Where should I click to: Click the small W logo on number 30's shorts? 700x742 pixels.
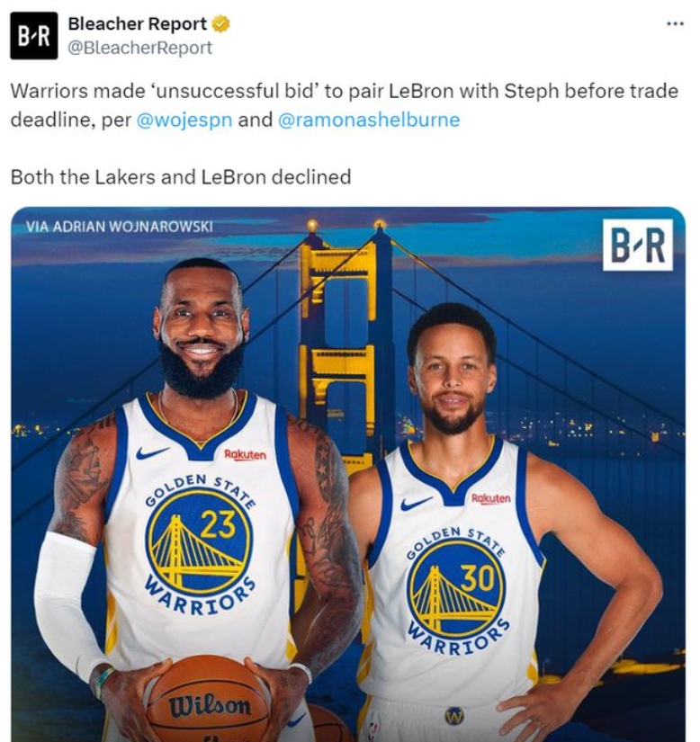[x=453, y=715]
